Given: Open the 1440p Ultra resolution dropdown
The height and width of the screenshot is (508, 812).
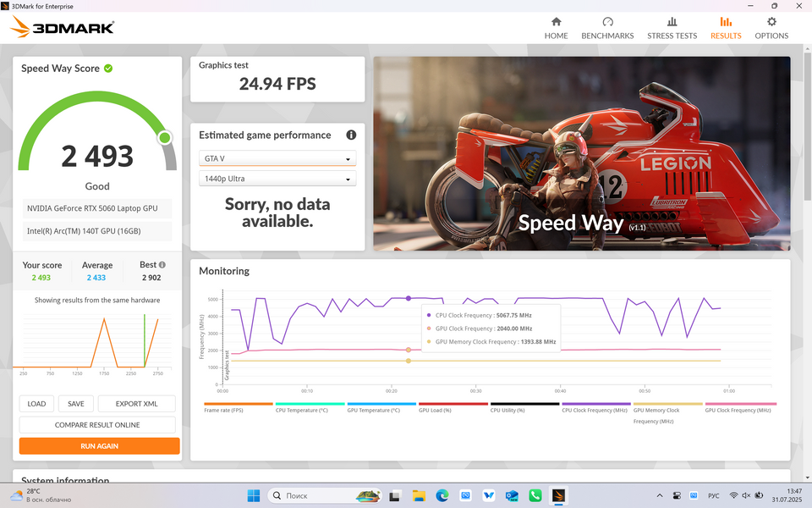Looking at the screenshot, I should pos(277,179).
